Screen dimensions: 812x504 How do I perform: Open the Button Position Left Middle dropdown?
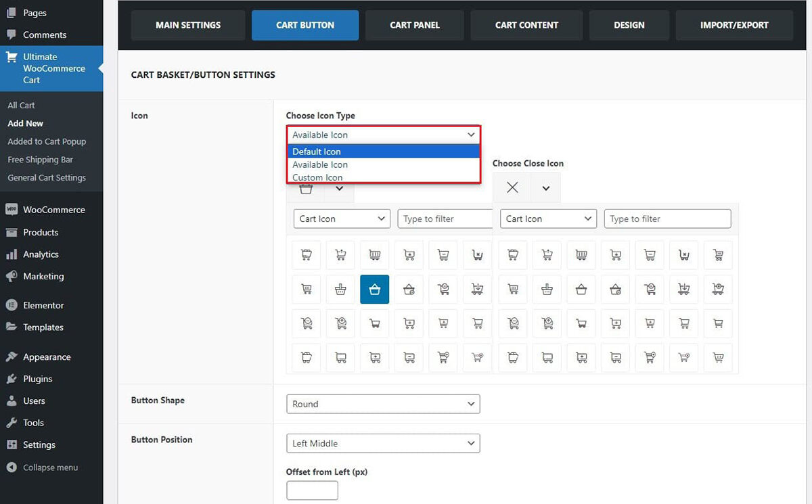[x=383, y=443]
